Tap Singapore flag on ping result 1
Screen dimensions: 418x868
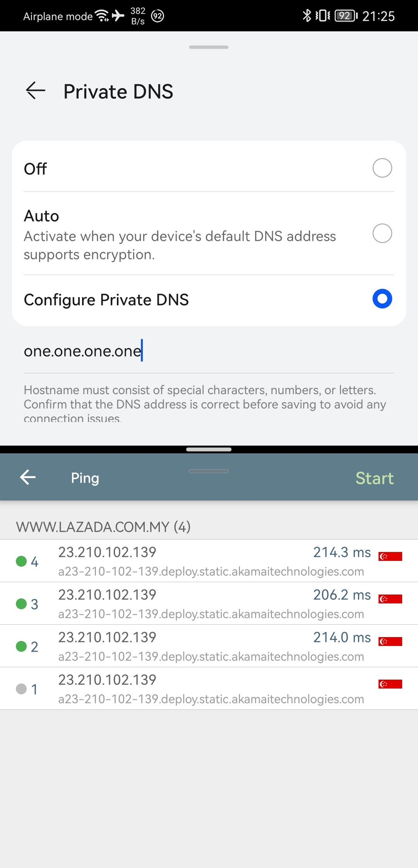tap(390, 684)
